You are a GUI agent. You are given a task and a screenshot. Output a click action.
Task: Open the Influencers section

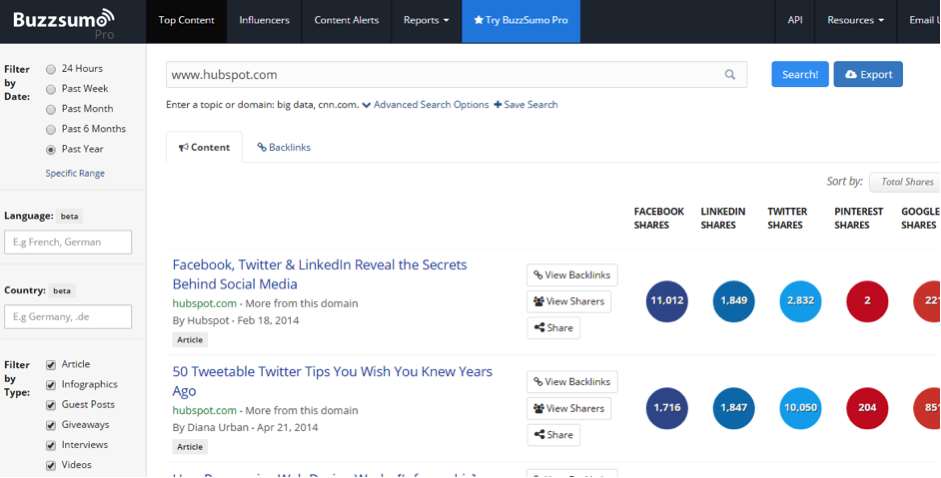click(264, 20)
